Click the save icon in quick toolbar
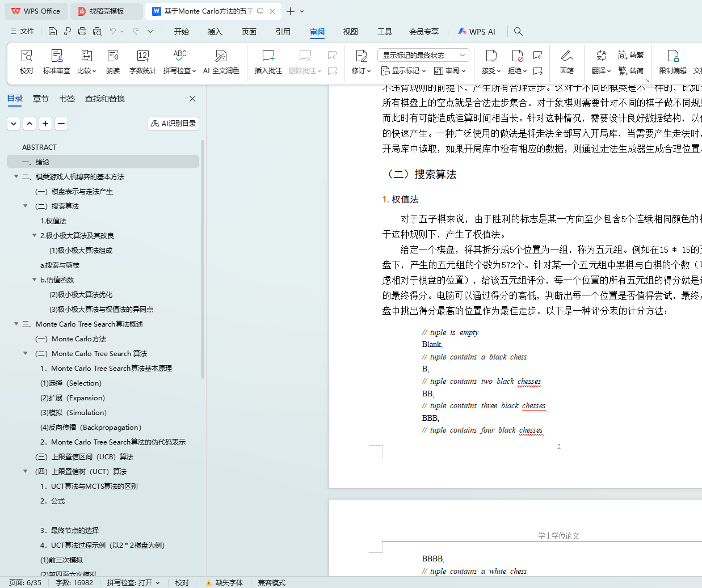Viewport: 702px width, 588px height. click(x=52, y=31)
